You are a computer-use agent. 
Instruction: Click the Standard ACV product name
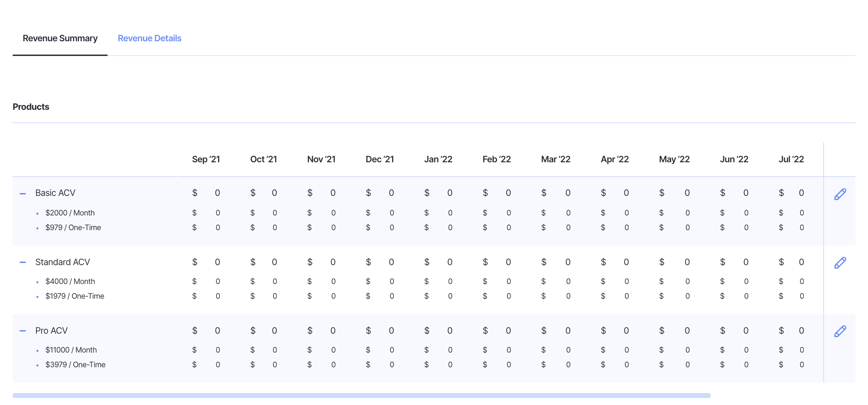coord(63,262)
